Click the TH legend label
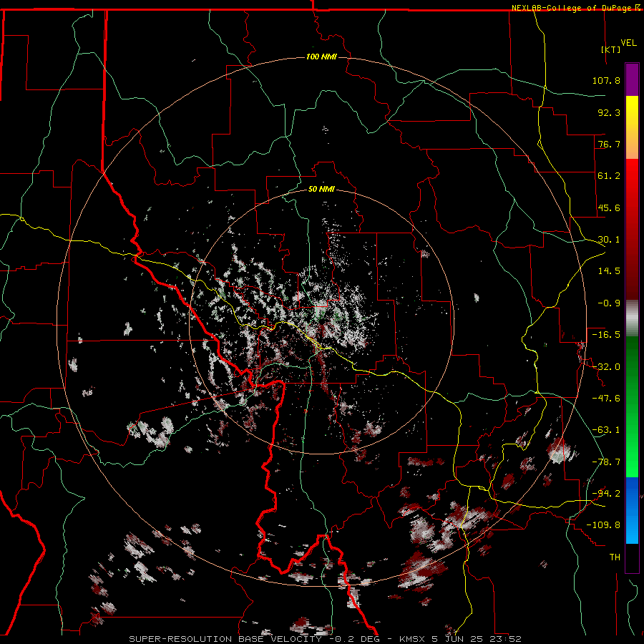The height and width of the screenshot is (644, 644). tap(615, 557)
